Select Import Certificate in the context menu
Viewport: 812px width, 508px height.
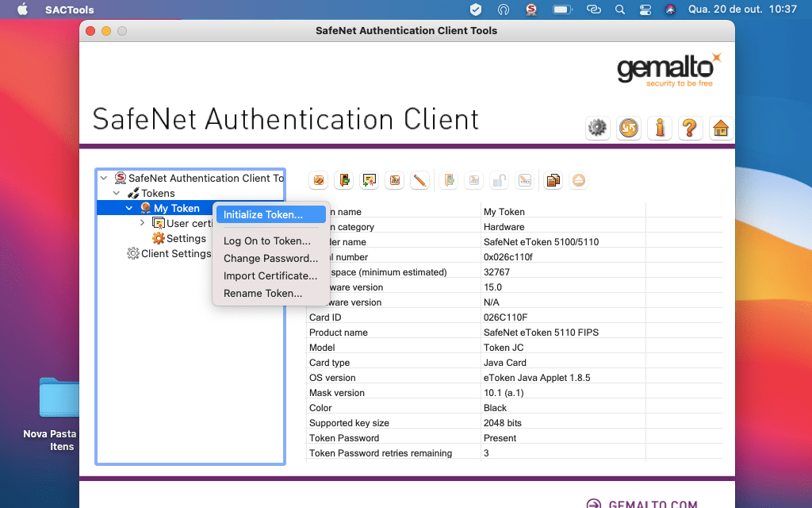(271, 276)
